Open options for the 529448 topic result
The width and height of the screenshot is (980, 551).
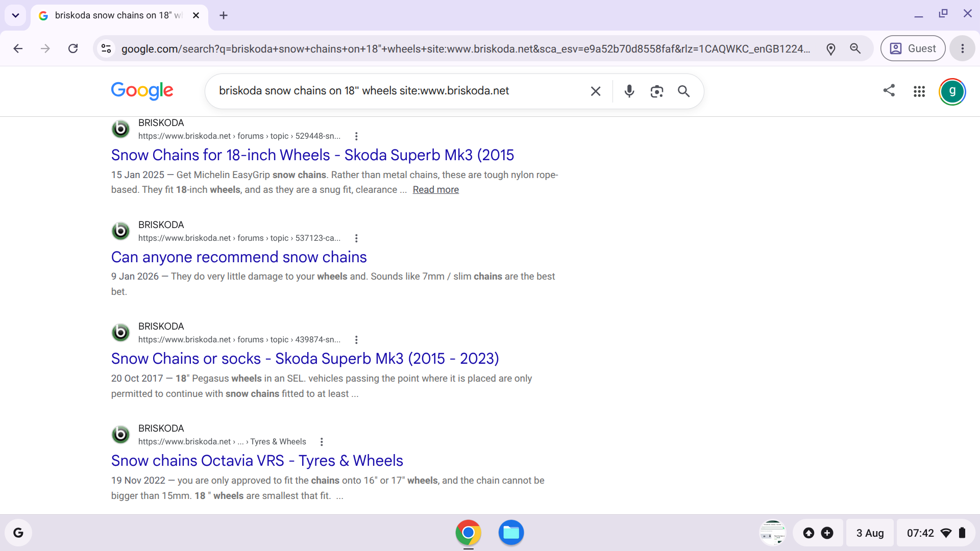pos(356,136)
